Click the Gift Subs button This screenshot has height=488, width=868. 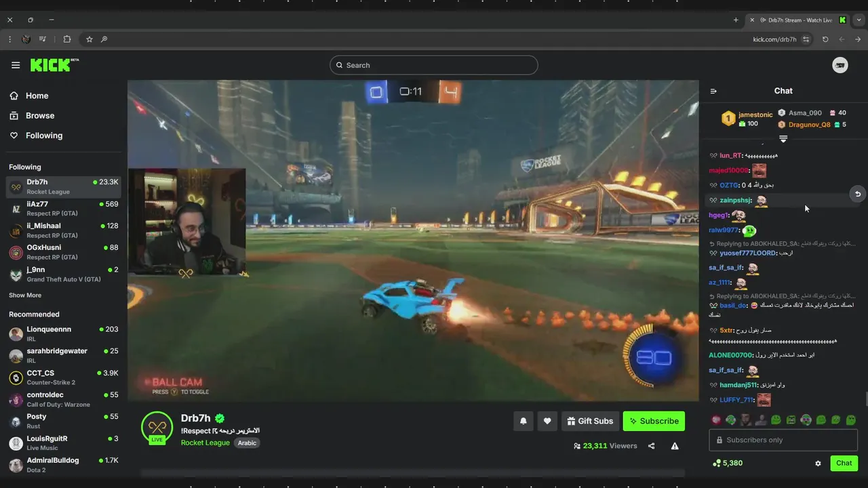click(x=590, y=421)
